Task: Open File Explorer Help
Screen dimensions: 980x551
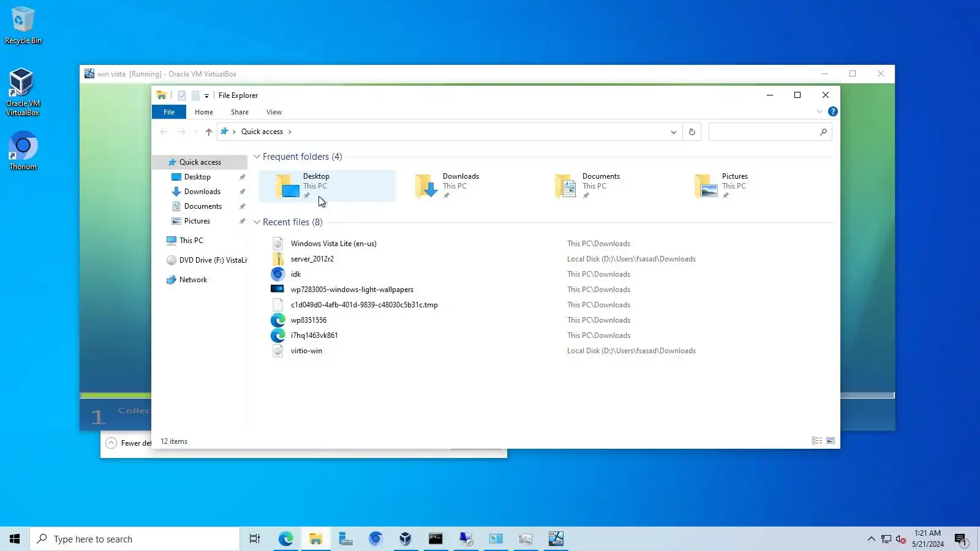Action: coord(833,111)
